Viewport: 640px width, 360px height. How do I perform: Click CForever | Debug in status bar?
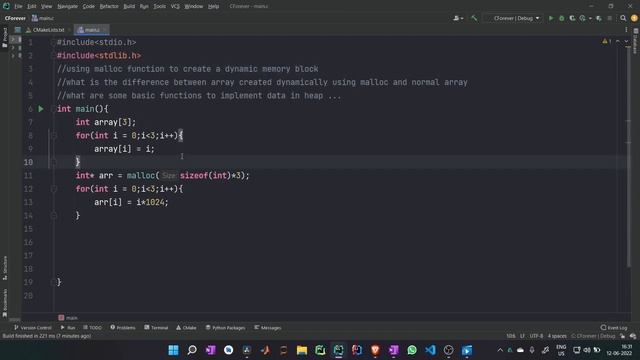pos(593,336)
